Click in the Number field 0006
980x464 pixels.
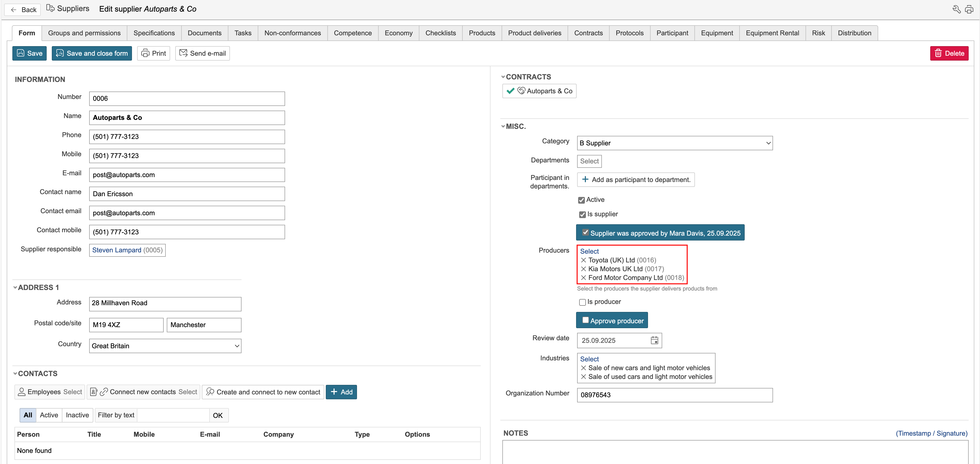pyautogui.click(x=187, y=98)
